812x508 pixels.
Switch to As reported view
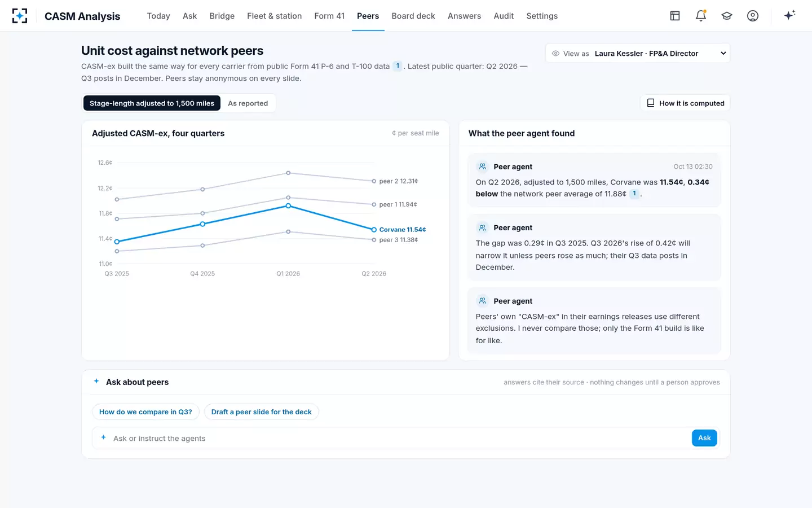(x=248, y=103)
